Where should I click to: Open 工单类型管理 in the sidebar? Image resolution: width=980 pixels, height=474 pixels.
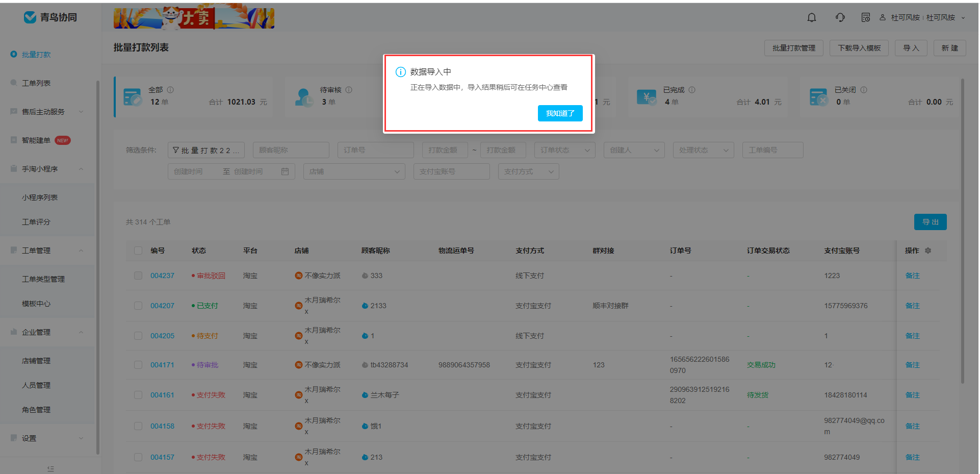43,279
